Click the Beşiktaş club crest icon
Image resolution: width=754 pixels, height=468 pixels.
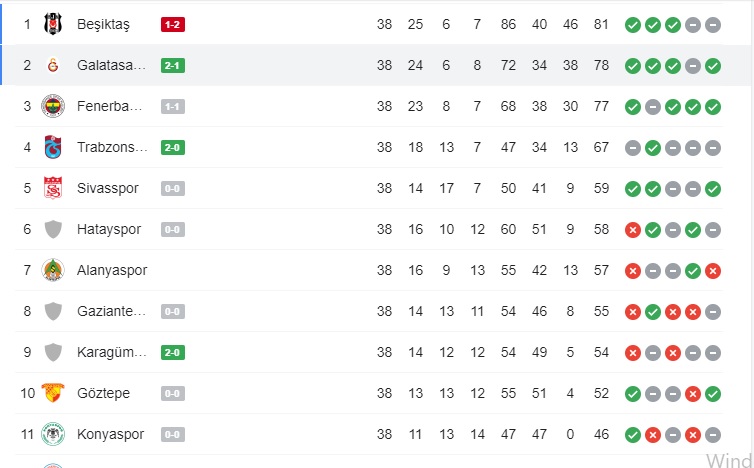tap(53, 24)
